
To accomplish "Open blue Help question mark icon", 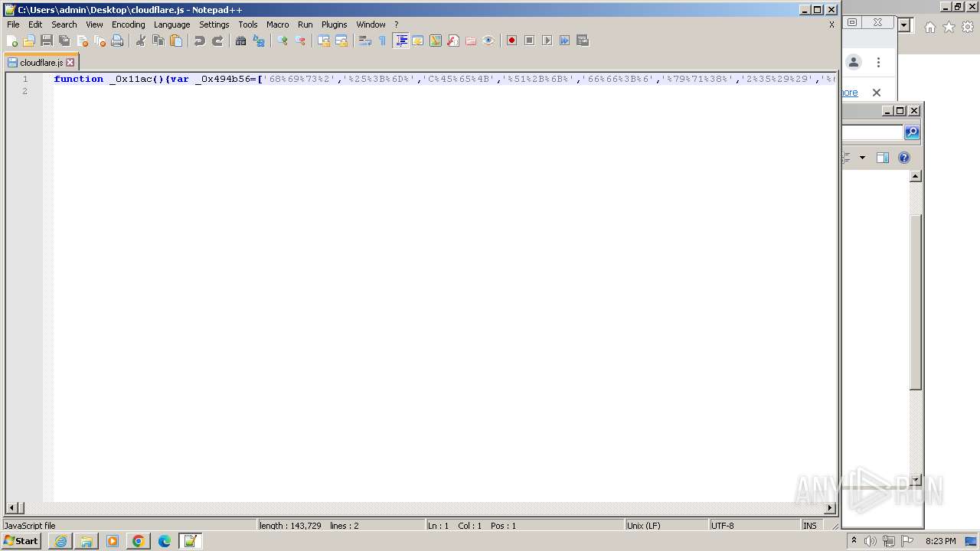I will pyautogui.click(x=904, y=158).
